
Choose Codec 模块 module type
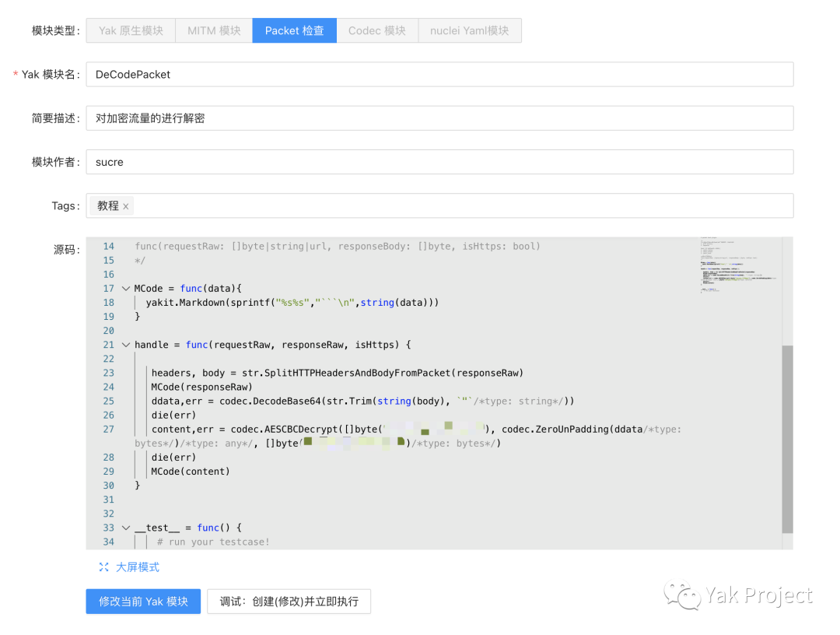click(x=377, y=30)
